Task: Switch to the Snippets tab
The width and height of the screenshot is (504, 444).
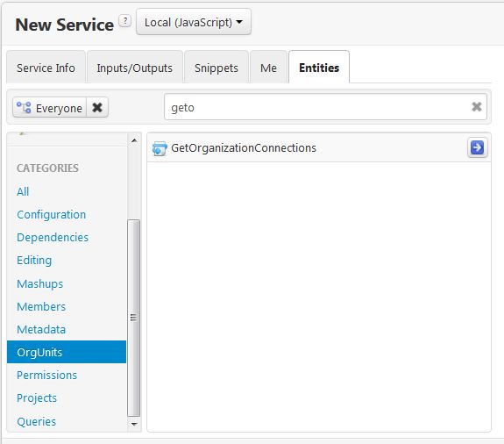Action: pos(217,68)
